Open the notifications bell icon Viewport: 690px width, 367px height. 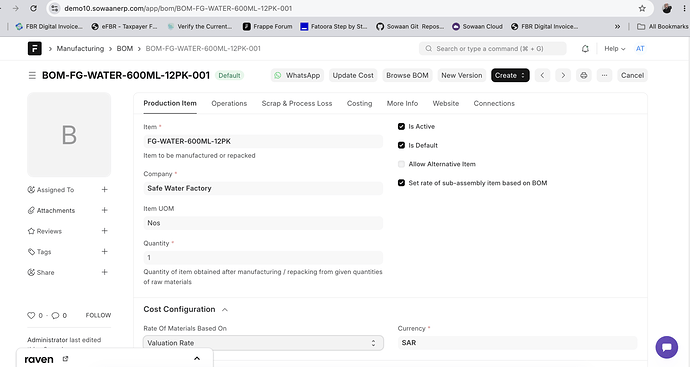click(x=585, y=49)
